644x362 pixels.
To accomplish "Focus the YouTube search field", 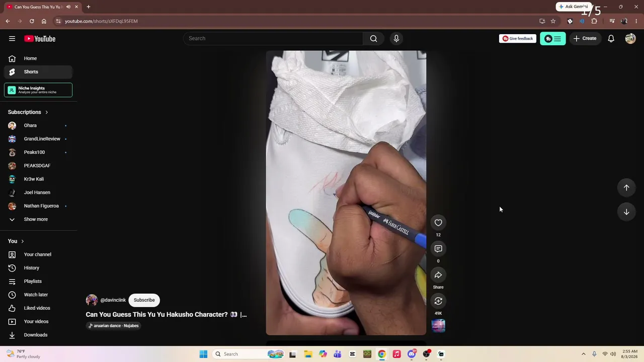I will click(x=273, y=39).
